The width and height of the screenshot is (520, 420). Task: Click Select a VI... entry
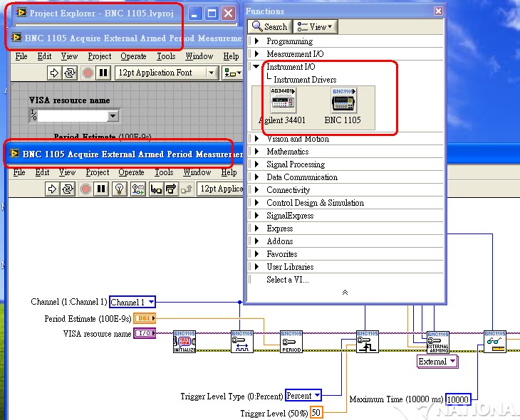pos(288,280)
